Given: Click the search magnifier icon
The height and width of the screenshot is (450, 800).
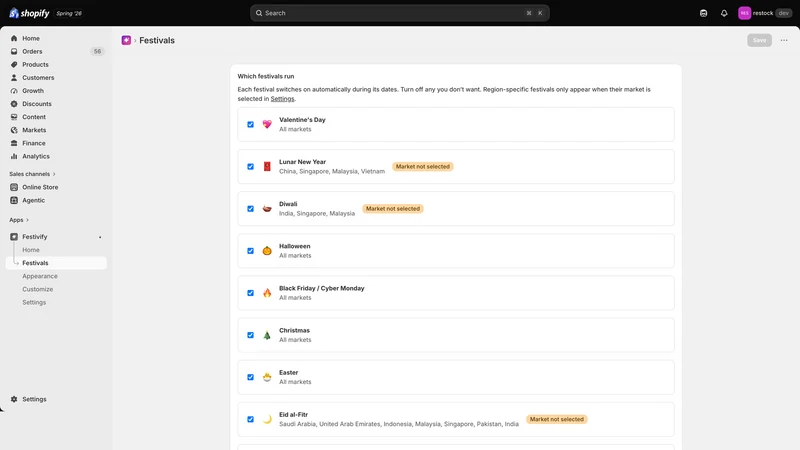Looking at the screenshot, I should [259, 13].
